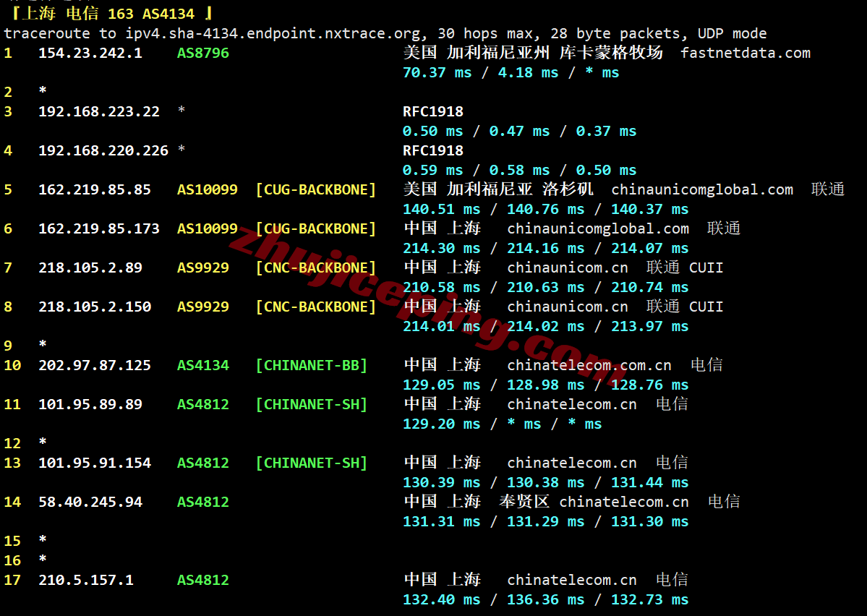Click the [CHINANET-BB] tag
The image size is (867, 616).
coord(312,366)
